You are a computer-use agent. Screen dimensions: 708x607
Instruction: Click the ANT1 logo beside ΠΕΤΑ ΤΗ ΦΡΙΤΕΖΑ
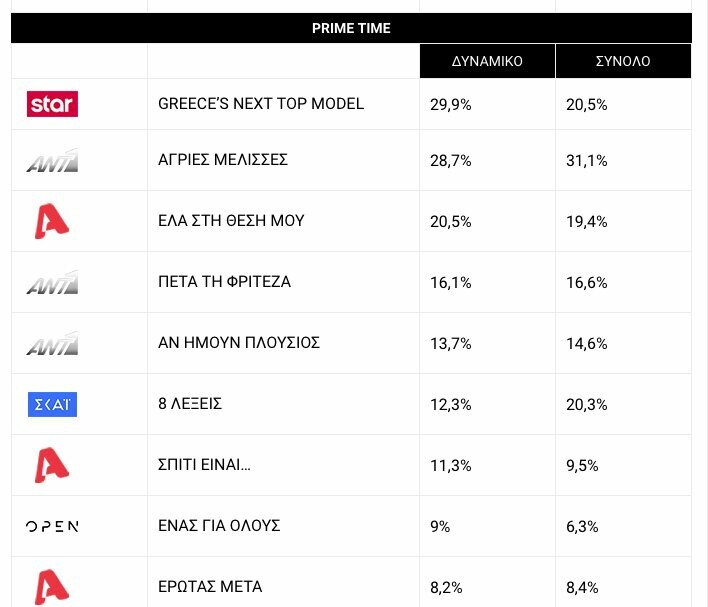point(52,283)
